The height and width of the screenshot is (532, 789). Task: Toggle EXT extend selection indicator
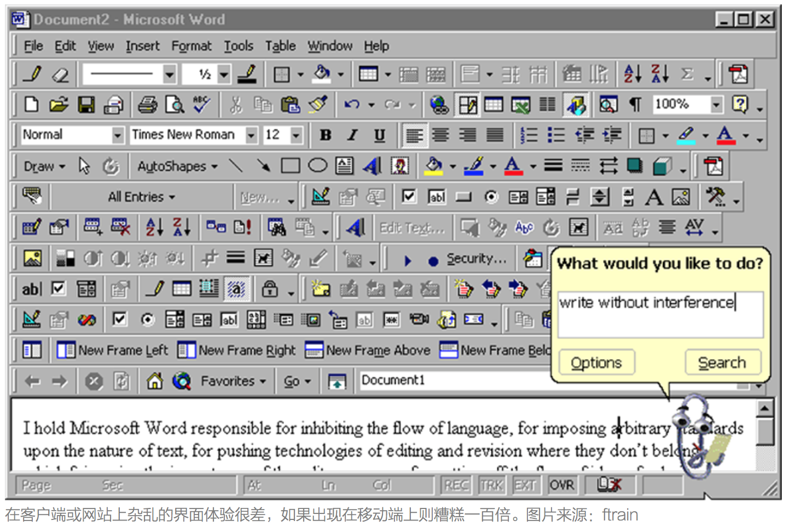tap(525, 485)
